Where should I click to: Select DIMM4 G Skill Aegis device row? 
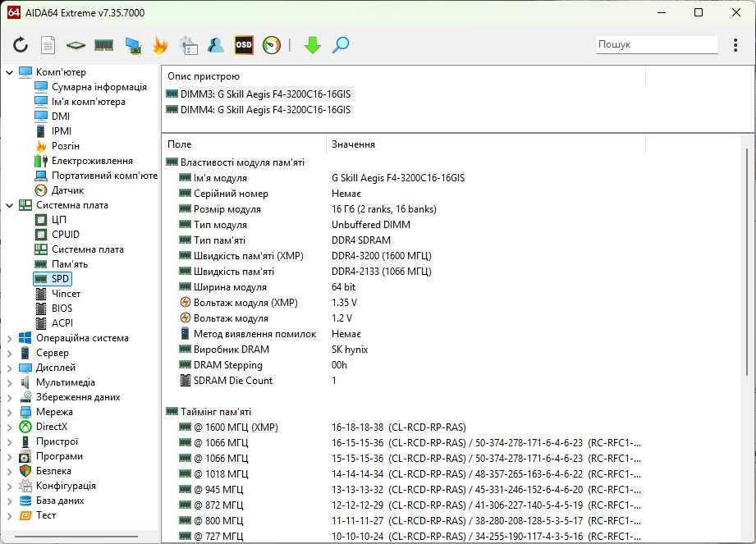259,110
